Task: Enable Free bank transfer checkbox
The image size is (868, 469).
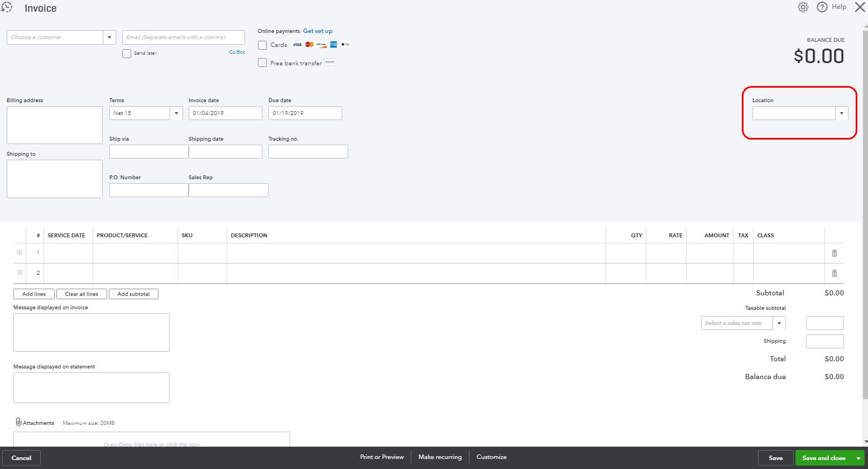Action: (x=262, y=63)
